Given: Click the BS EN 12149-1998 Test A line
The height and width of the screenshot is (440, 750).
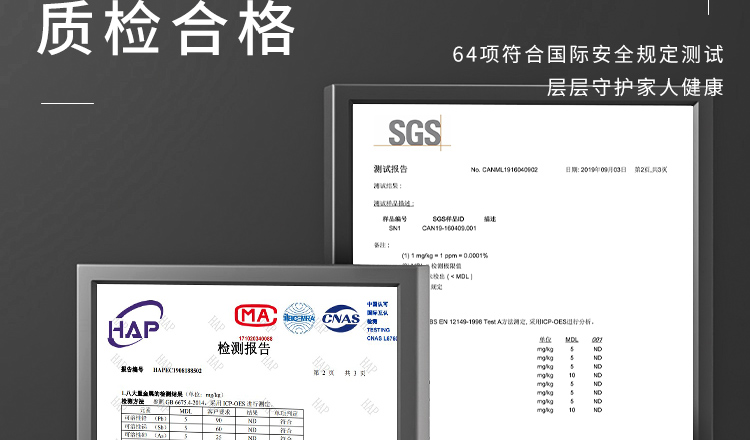Looking at the screenshot, I should (x=511, y=322).
